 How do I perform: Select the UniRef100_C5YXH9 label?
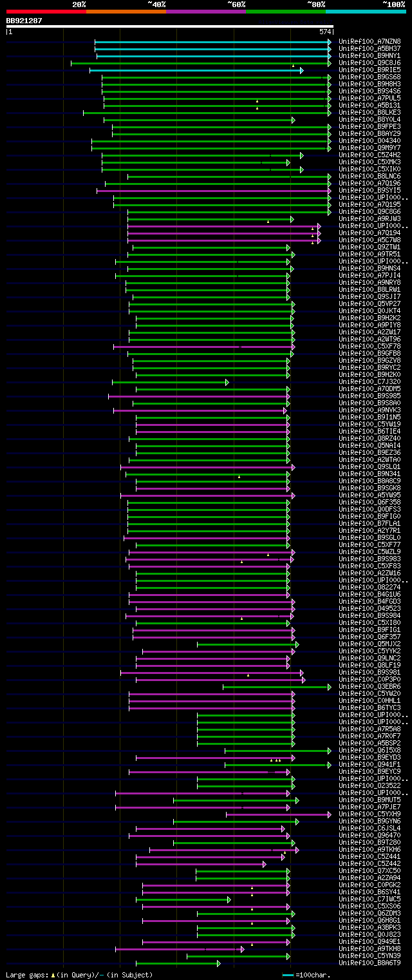370,814
